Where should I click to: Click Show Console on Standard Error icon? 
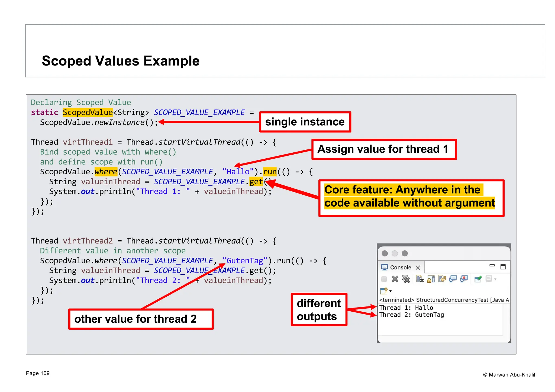tap(464, 279)
